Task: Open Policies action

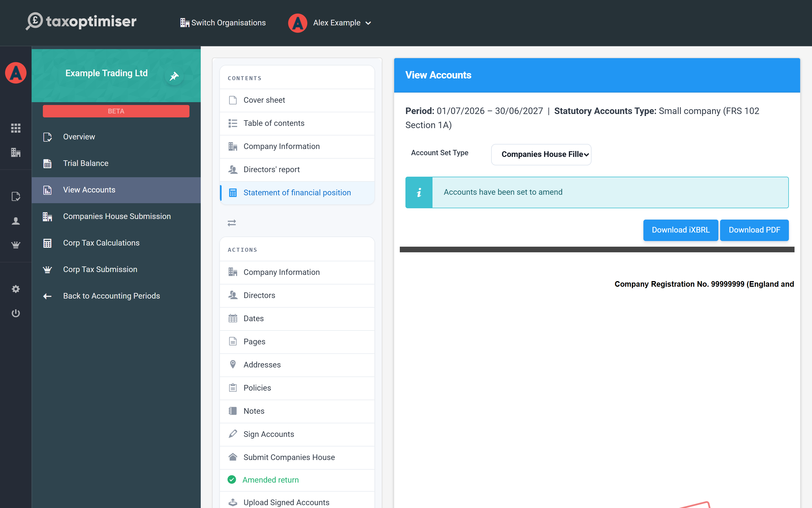Action: pos(297,388)
